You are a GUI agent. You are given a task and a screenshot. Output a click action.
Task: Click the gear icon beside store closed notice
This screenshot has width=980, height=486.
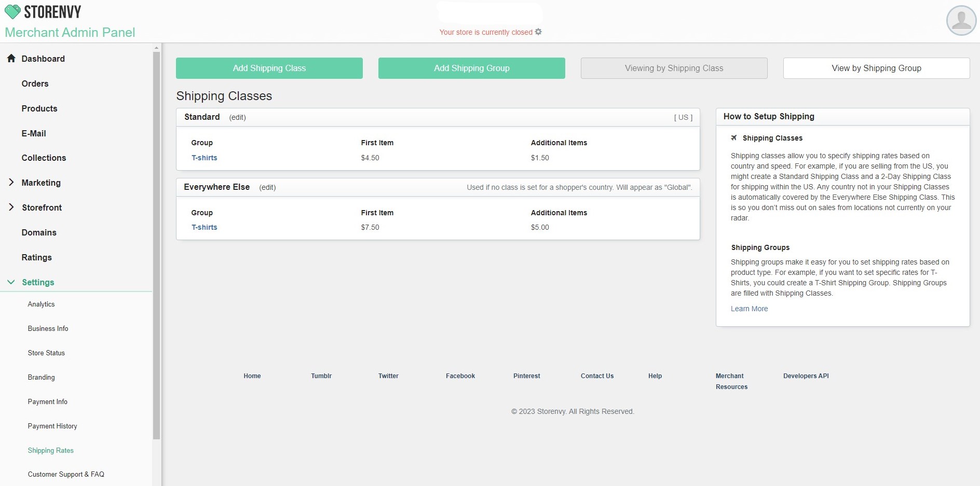coord(538,32)
